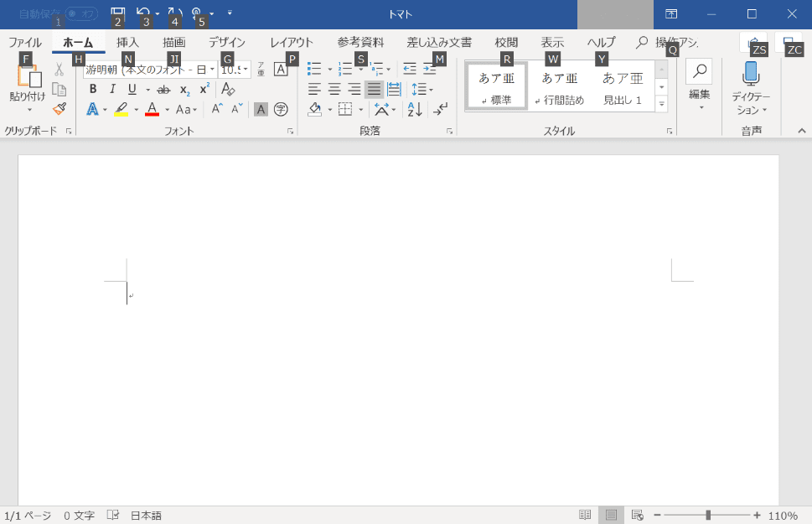Screen dimensions: 812x524
Task: Apply the 行間詰め style
Action: pos(559,86)
